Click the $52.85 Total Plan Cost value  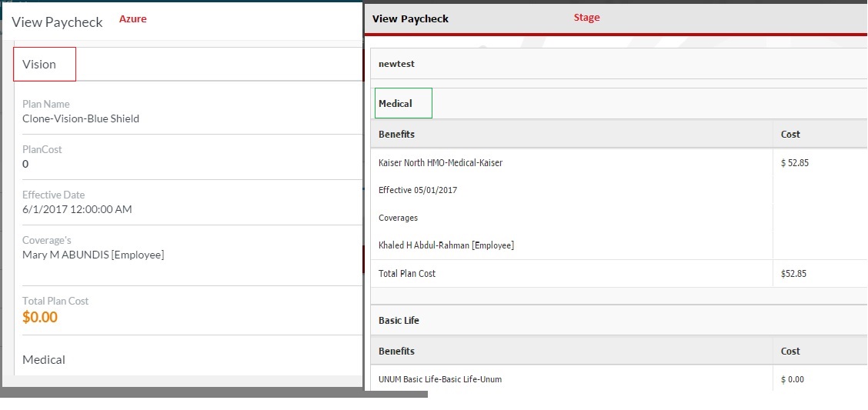793,273
